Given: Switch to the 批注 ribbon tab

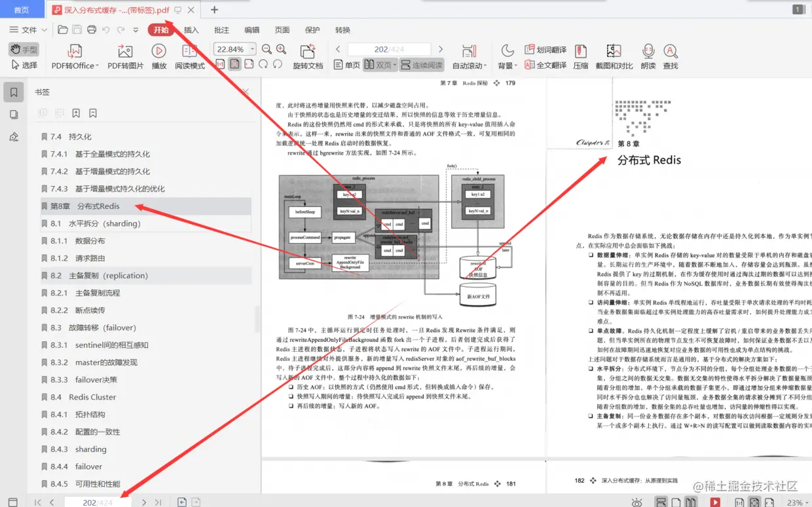Looking at the screenshot, I should pyautogui.click(x=222, y=29).
